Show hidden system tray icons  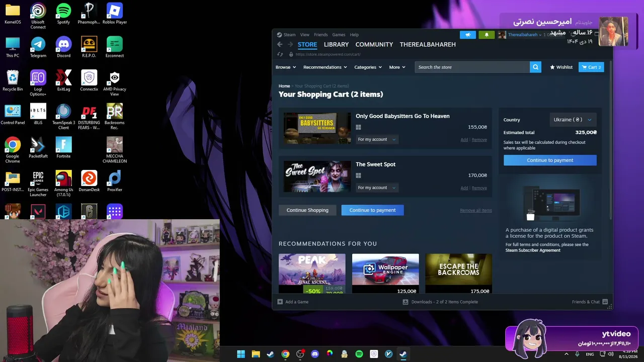pyautogui.click(x=567, y=354)
